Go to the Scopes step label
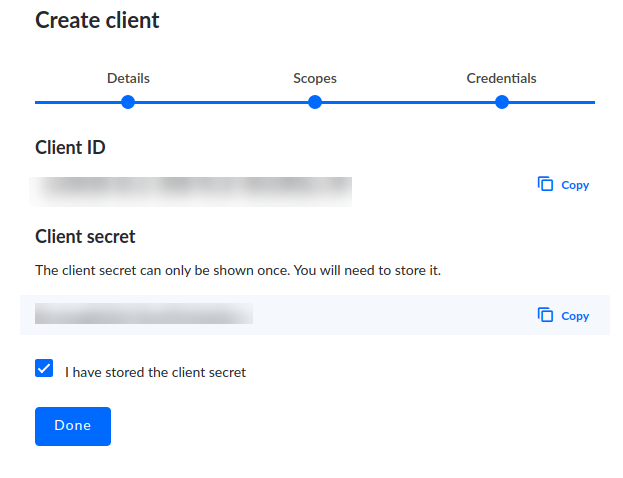Viewport: 623px width, 478px height. (315, 78)
